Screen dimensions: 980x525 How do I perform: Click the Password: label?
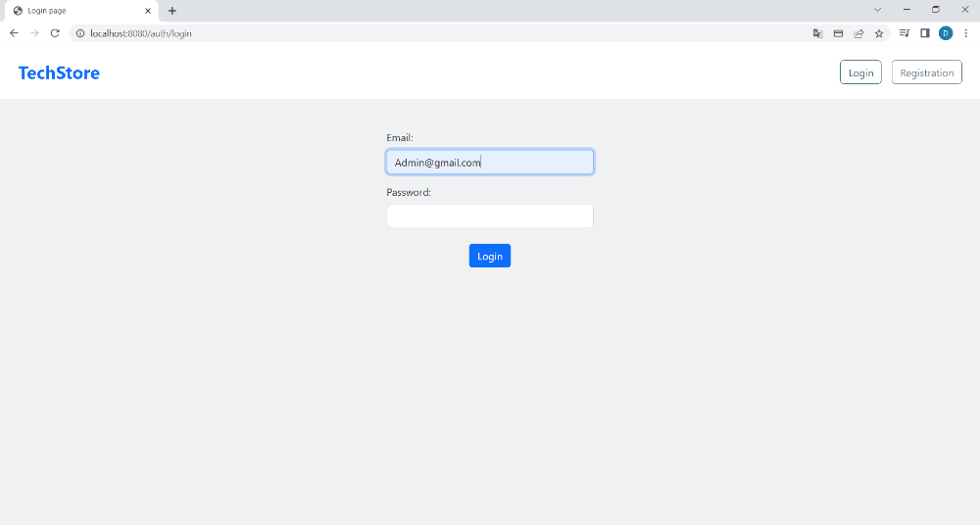(x=409, y=193)
